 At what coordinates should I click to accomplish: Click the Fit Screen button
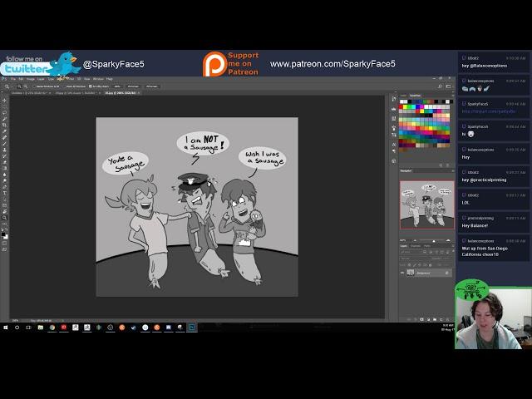[x=133, y=86]
